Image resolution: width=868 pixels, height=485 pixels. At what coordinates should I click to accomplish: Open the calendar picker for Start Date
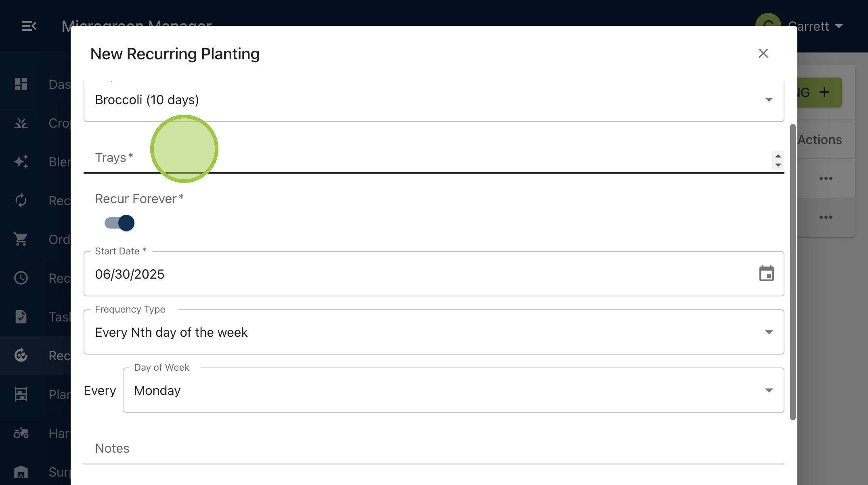(766, 273)
